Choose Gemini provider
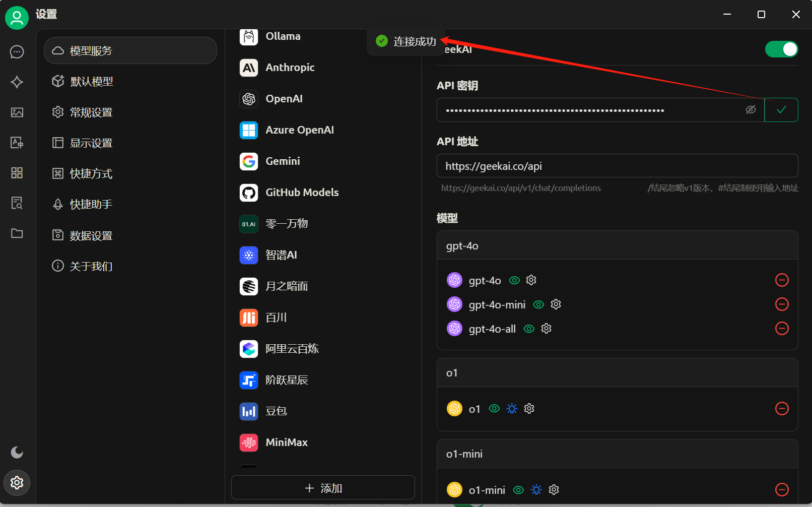812x507 pixels. click(x=323, y=161)
